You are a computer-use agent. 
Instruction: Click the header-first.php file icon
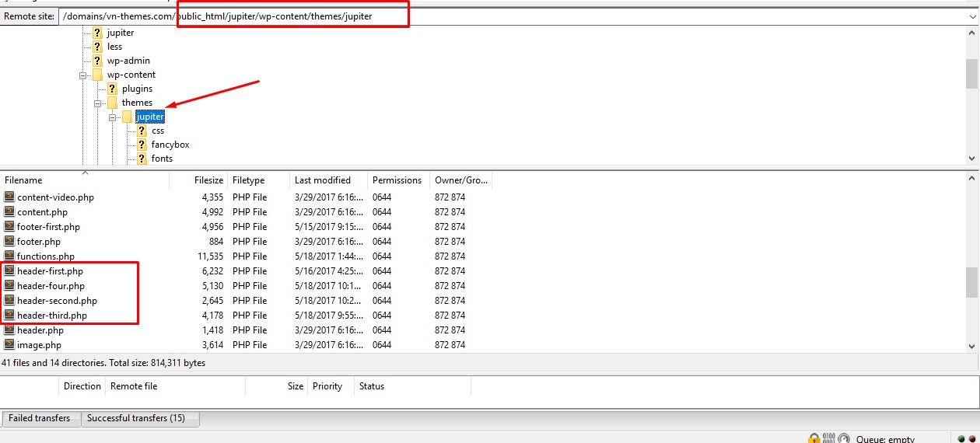9,271
